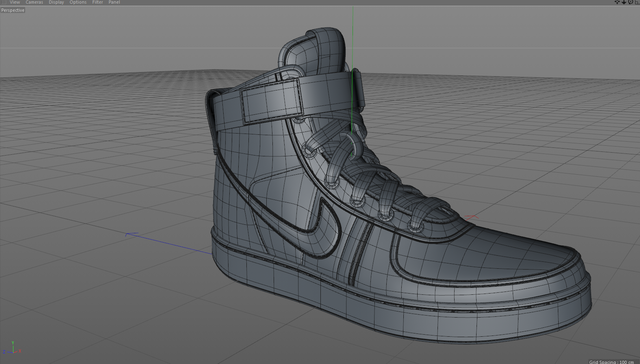Image resolution: width=640 pixels, height=364 pixels.
Task: Open the View menu
Action: pyautogui.click(x=14, y=2)
